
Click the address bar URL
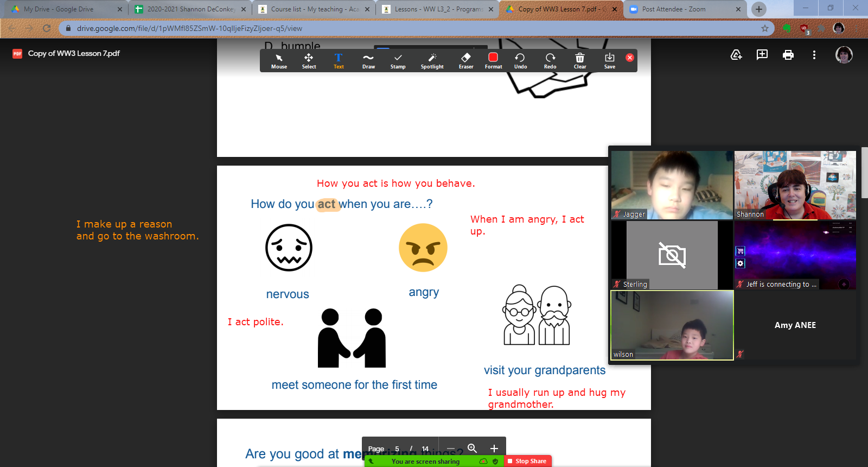pos(189,28)
